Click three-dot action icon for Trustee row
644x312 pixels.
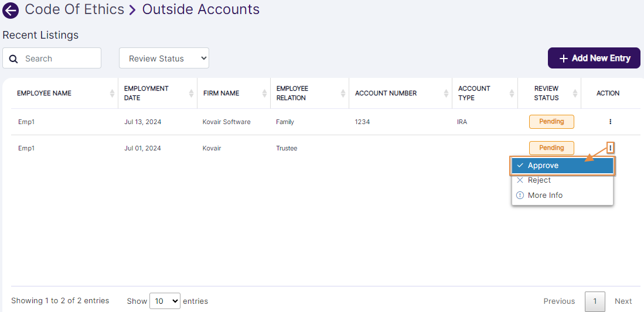610,148
